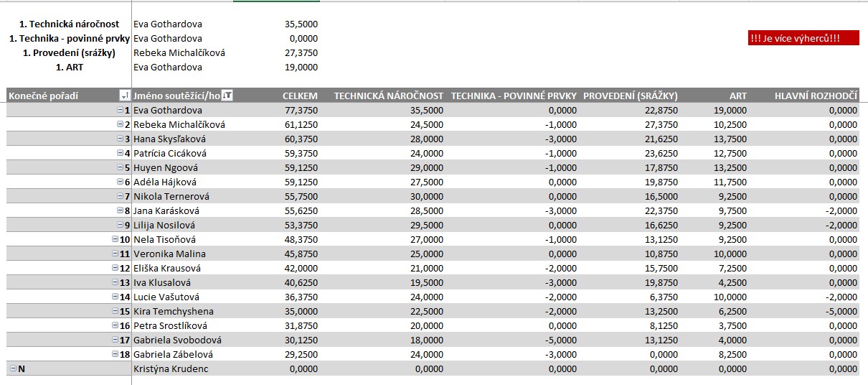Select Eva Gothardova's total score 77,3750
Viewport: 868px width, 385px height.
point(301,110)
